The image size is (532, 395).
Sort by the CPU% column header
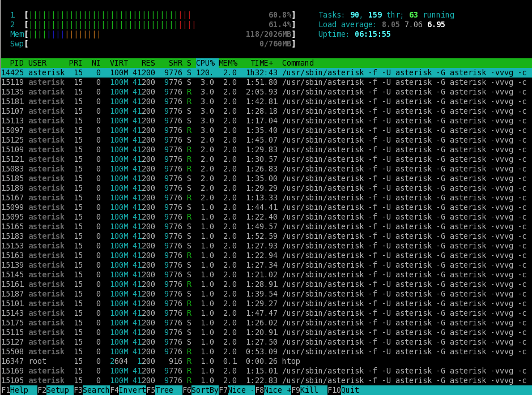pos(205,63)
